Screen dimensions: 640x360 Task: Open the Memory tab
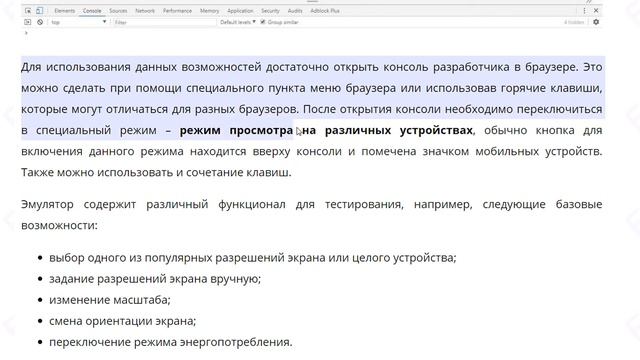pyautogui.click(x=209, y=11)
